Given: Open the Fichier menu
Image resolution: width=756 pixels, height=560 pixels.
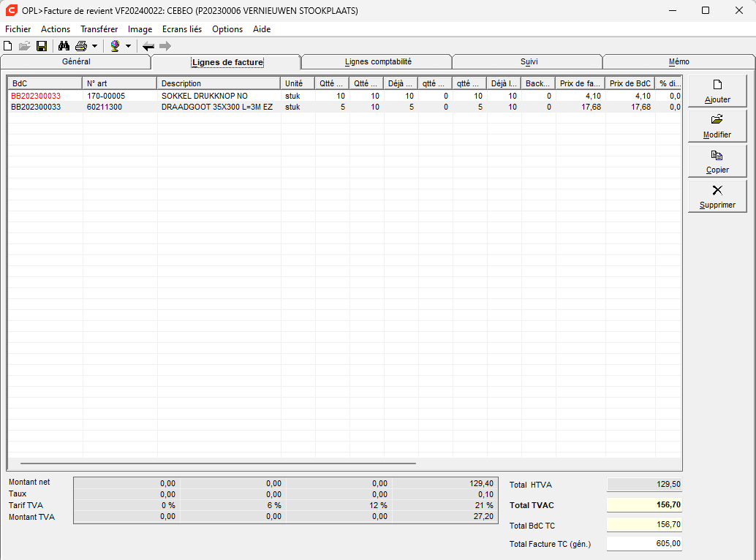Looking at the screenshot, I should click(x=18, y=29).
